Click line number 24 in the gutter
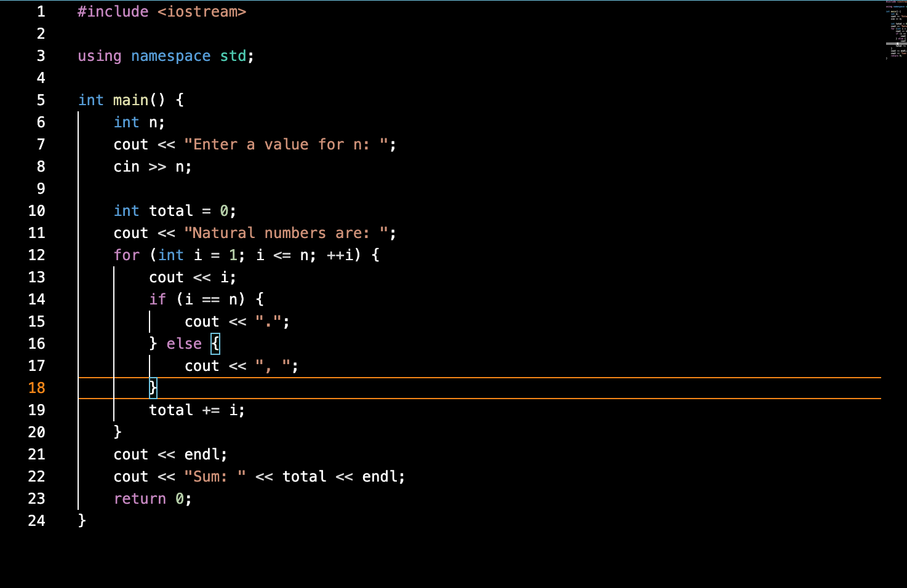The height and width of the screenshot is (588, 907). [x=36, y=520]
